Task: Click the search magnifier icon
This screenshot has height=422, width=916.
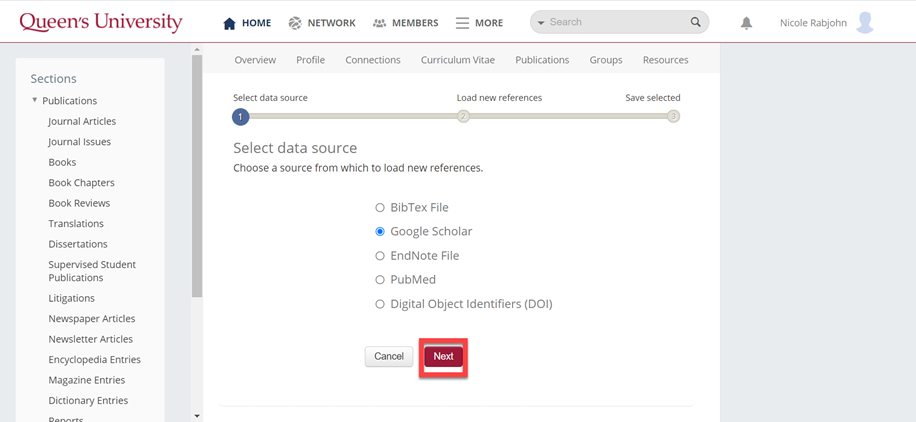Action: [x=696, y=22]
